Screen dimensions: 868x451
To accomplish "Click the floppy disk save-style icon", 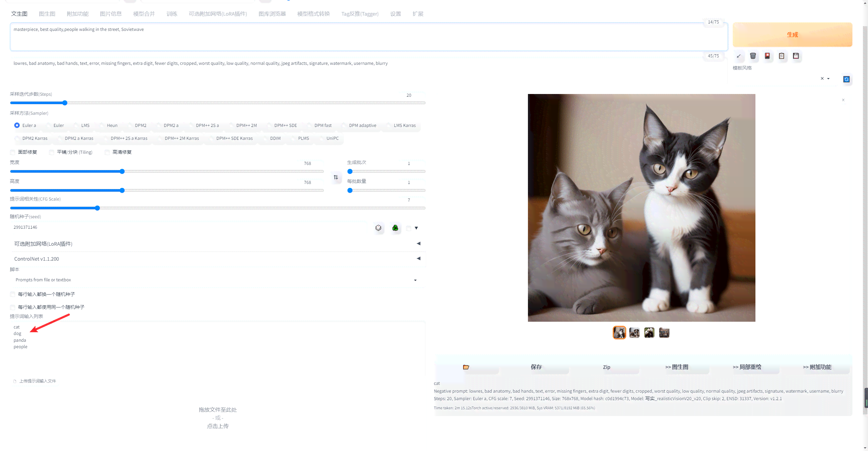I will point(796,56).
